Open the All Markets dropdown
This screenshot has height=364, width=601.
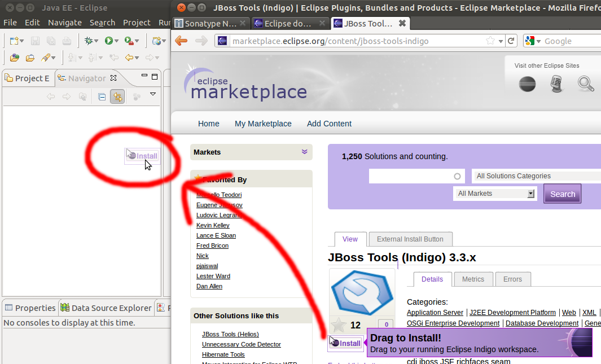495,194
